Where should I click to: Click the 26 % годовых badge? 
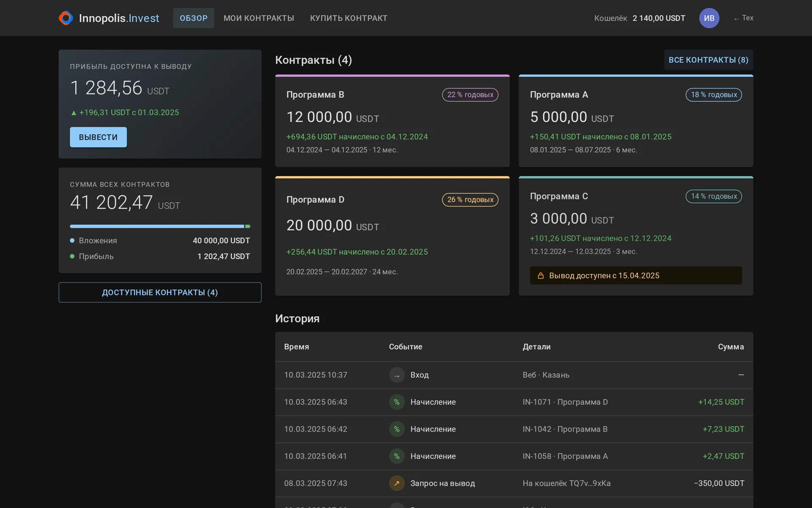point(470,200)
